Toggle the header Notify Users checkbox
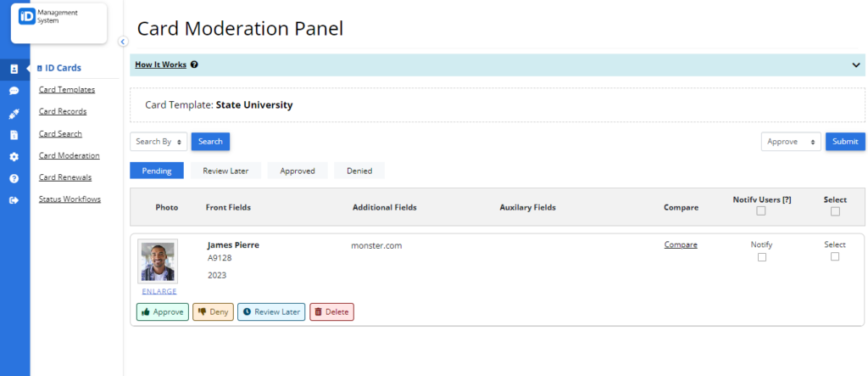Viewport: 868px width, 376px height. [x=761, y=210]
